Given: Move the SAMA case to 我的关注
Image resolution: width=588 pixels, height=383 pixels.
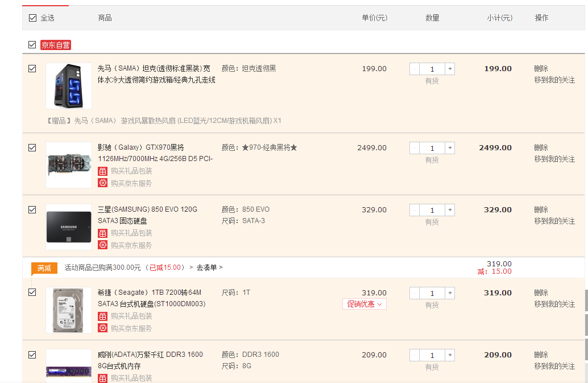Looking at the screenshot, I should point(554,80).
